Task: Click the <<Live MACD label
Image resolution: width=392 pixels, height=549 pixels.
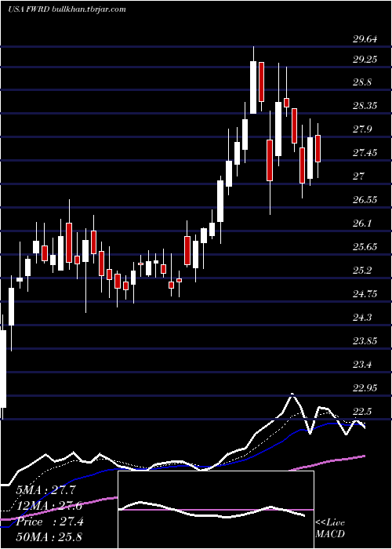Action: click(330, 529)
